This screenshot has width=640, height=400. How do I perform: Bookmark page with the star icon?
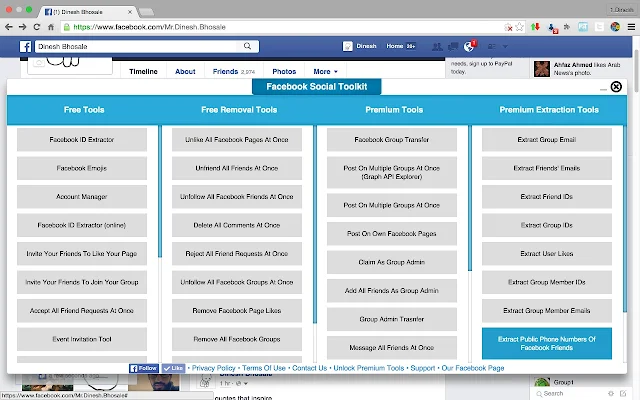519,27
